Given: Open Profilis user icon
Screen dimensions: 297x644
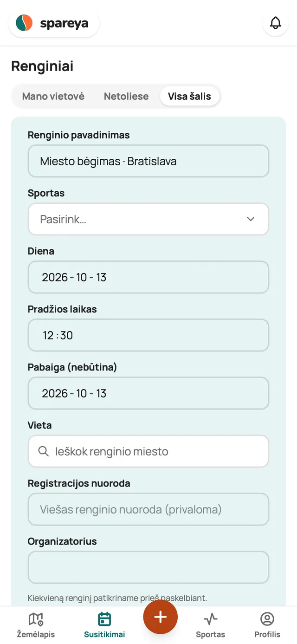Looking at the screenshot, I should click(267, 619).
